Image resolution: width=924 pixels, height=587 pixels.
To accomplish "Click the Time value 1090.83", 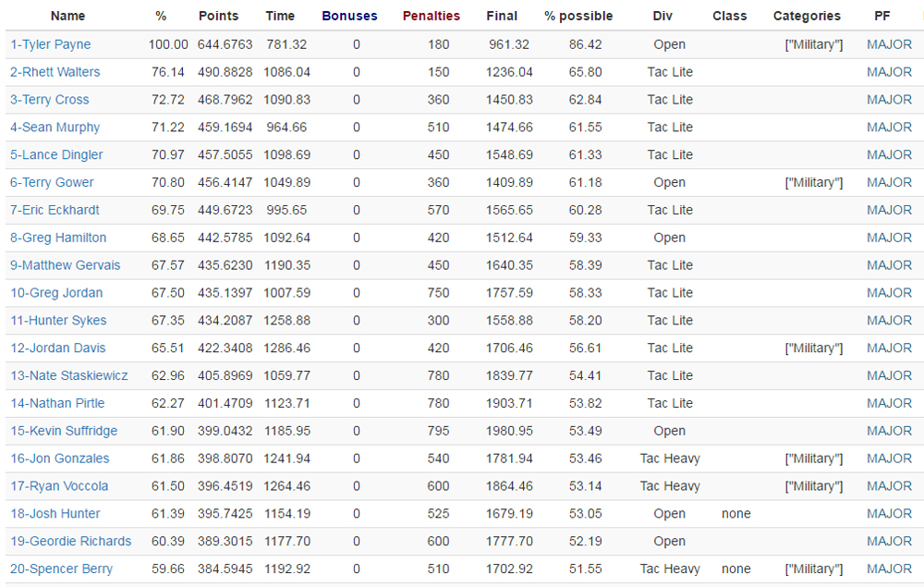I will (287, 100).
